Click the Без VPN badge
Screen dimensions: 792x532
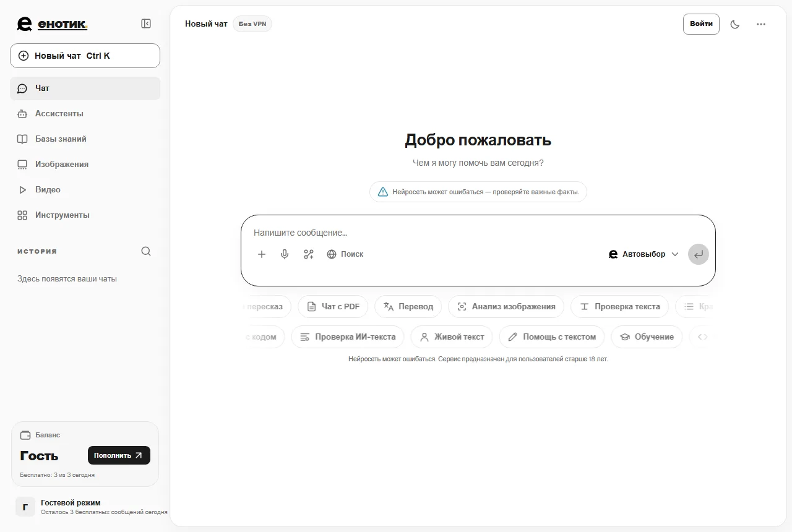[x=252, y=24]
